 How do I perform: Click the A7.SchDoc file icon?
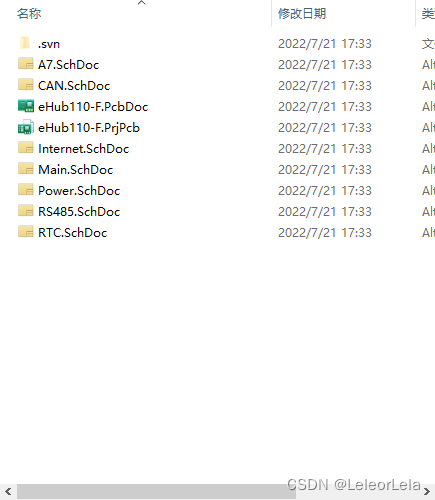coord(26,64)
